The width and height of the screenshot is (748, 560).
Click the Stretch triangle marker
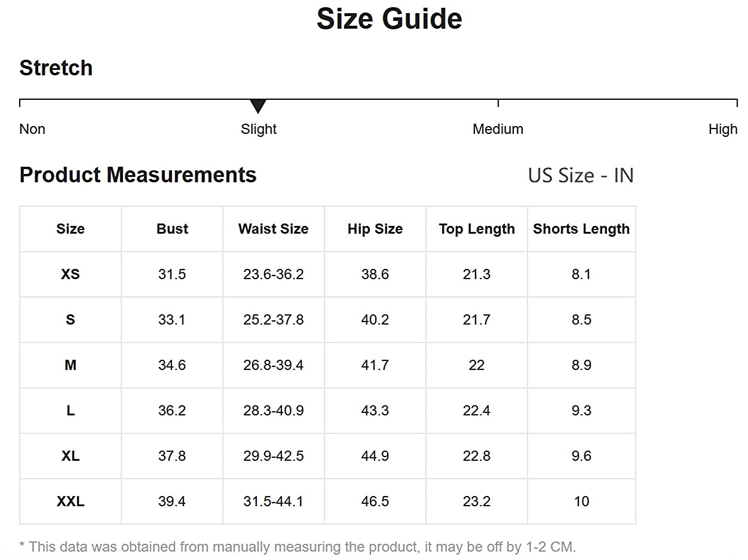(x=258, y=106)
